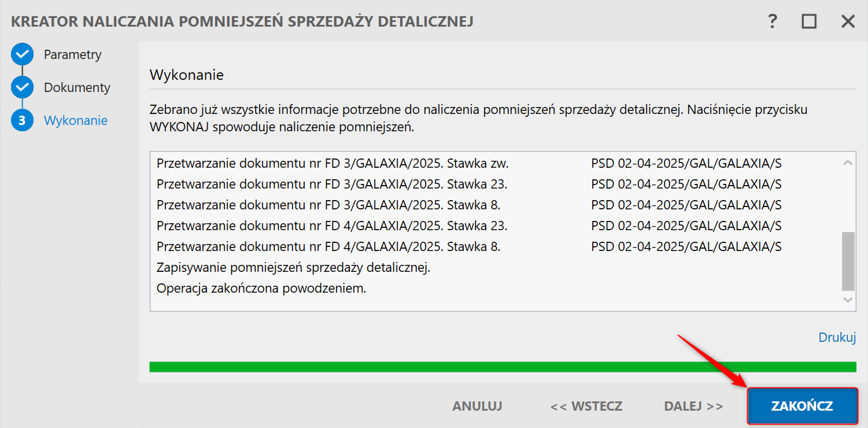Click the ANULUJ button

tap(477, 406)
